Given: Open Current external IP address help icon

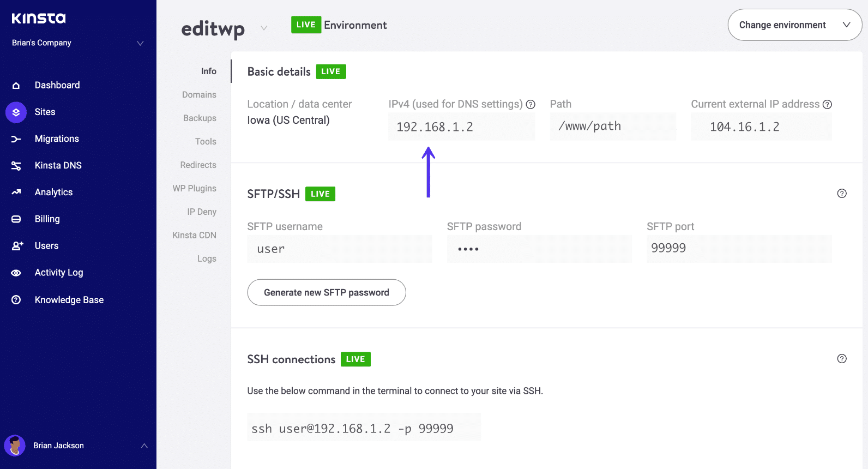Looking at the screenshot, I should (827, 104).
